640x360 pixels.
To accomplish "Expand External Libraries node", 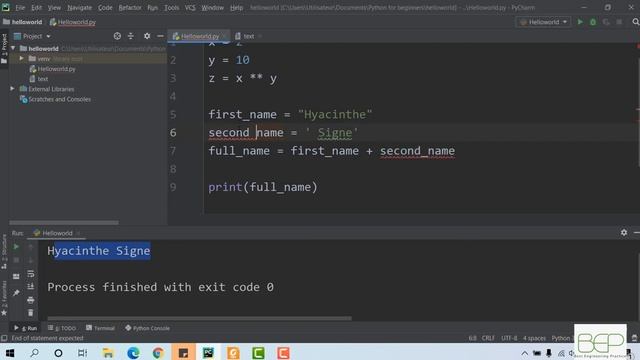I will pos(12,89).
